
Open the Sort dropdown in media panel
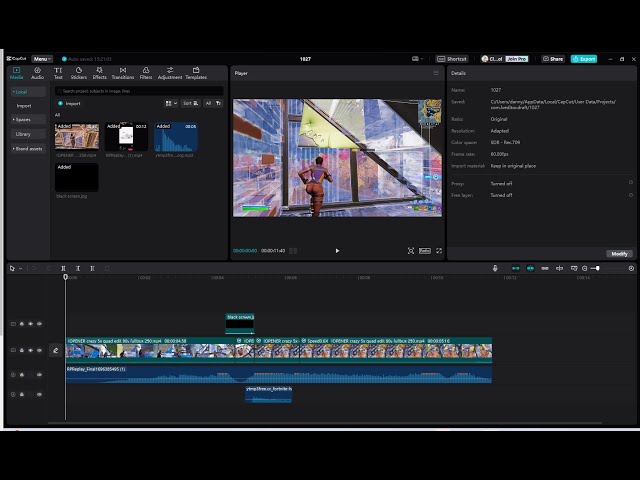(191, 103)
